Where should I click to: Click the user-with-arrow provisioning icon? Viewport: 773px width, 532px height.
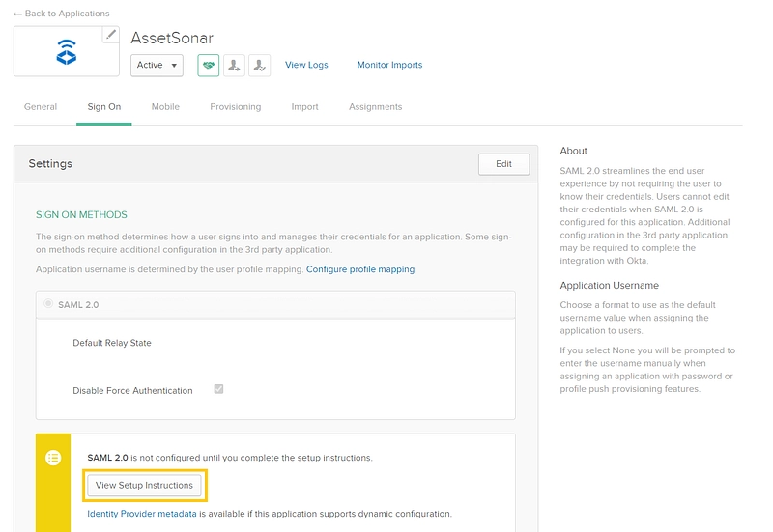point(234,65)
